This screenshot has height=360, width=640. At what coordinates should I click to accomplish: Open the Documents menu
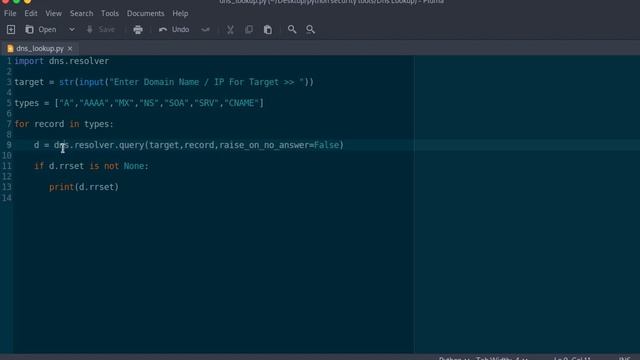(x=145, y=13)
